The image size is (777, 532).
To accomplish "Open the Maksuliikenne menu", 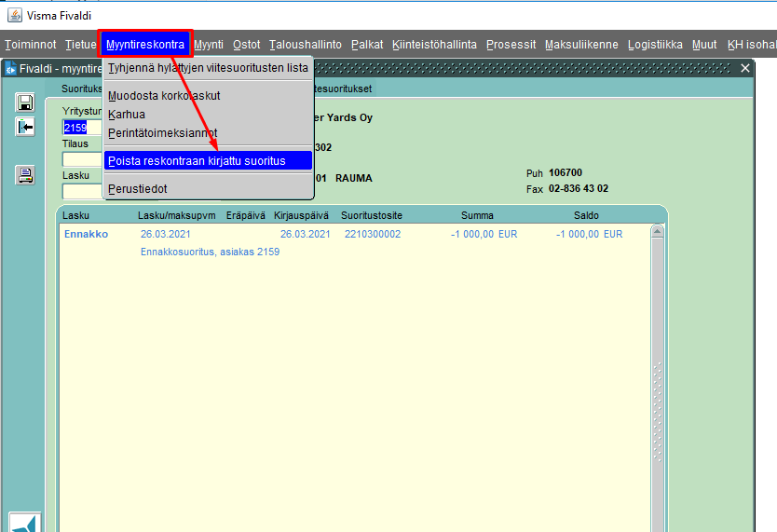I will [581, 45].
